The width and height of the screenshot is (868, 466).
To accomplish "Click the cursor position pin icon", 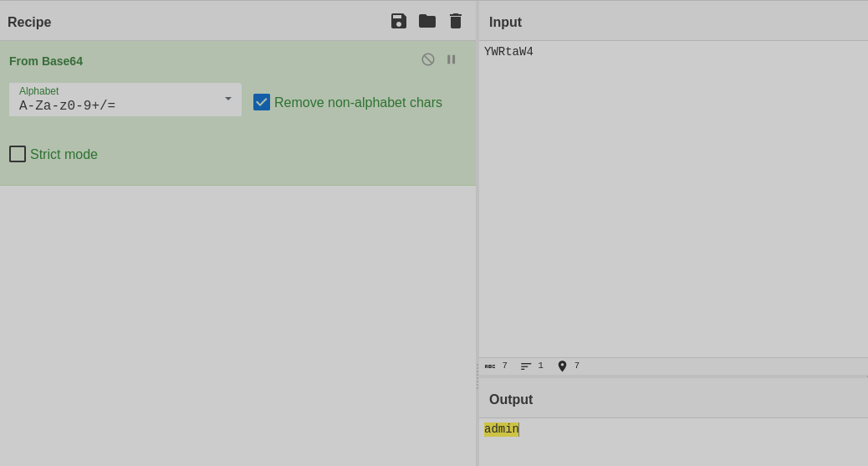I will [562, 366].
